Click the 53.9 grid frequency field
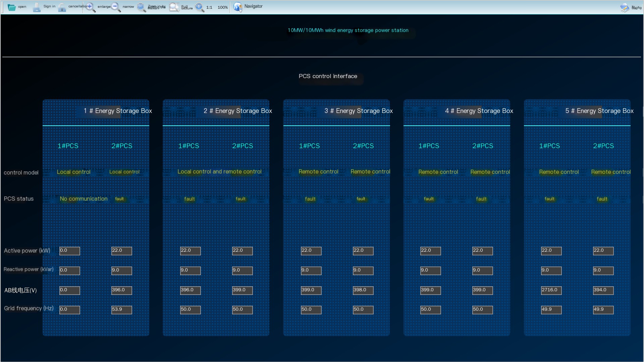644x362 pixels. coord(121,310)
